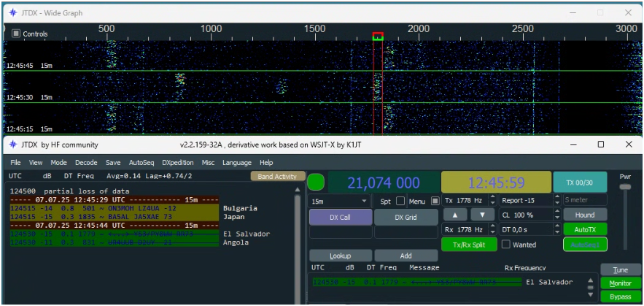Click the DX Grid button
644x306 pixels.
click(406, 217)
